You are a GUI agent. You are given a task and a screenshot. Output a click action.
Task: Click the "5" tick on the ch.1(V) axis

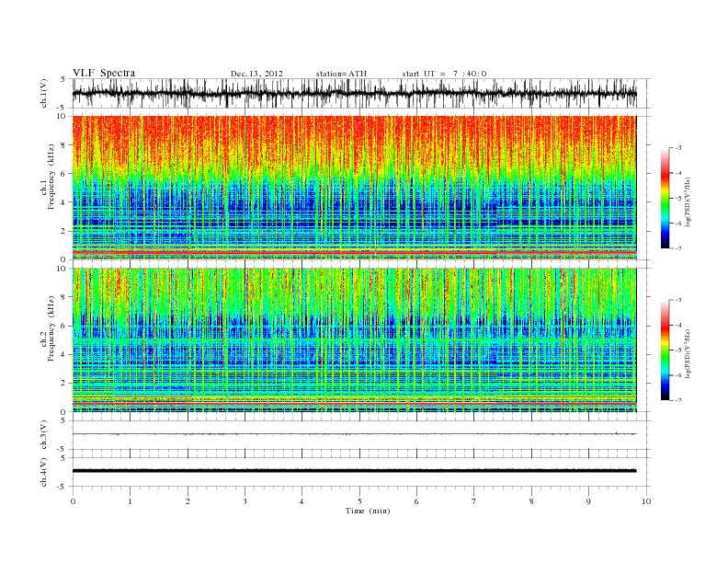[x=63, y=79]
